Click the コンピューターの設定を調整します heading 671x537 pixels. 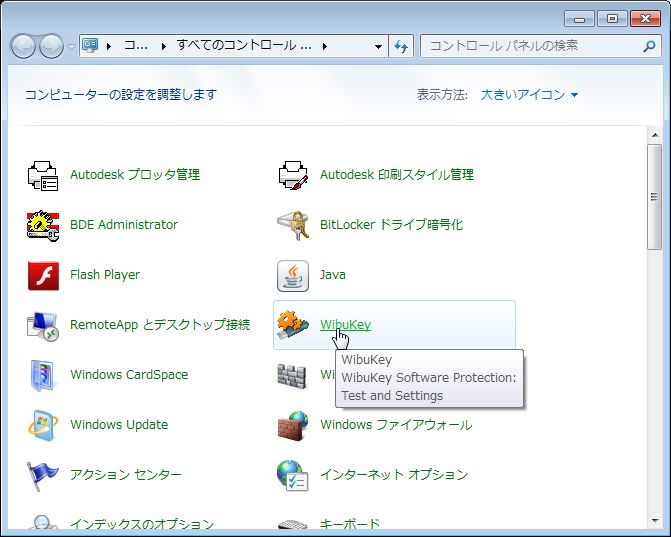point(121,95)
